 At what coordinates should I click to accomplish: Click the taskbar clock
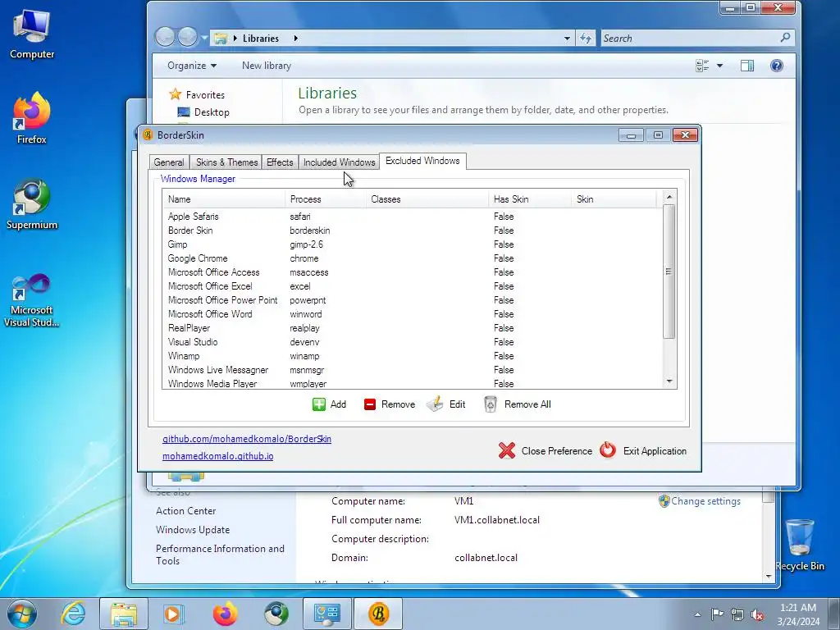798,614
